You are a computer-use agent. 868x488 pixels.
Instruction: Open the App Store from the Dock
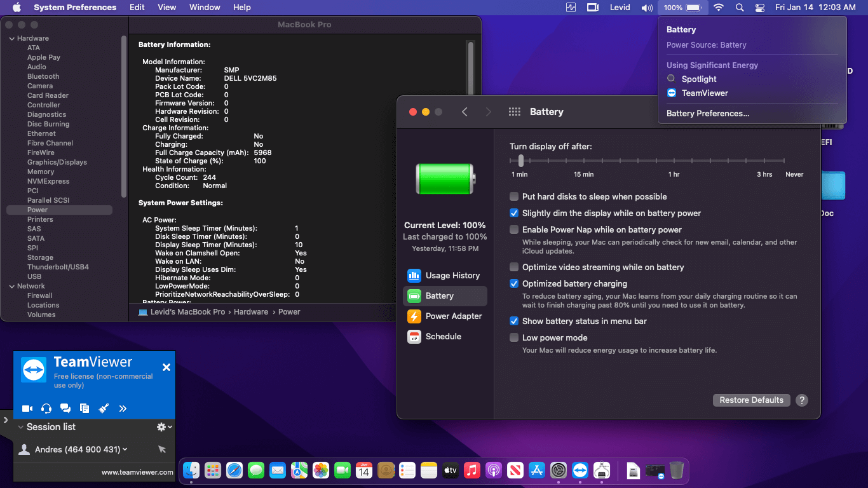pyautogui.click(x=537, y=470)
